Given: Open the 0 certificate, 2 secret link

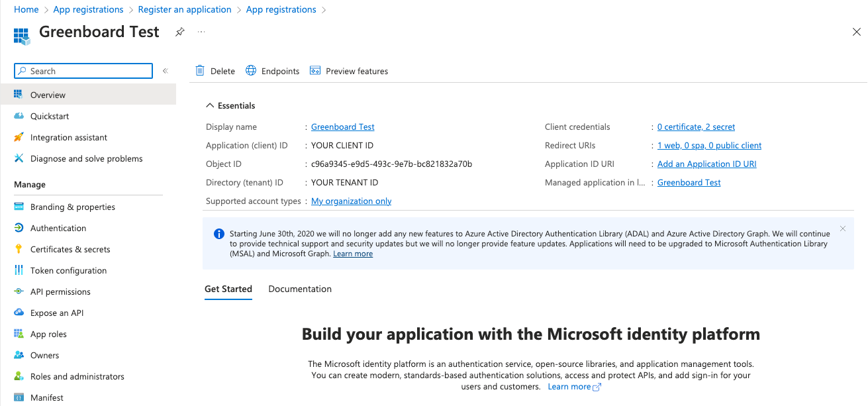Looking at the screenshot, I should point(696,127).
